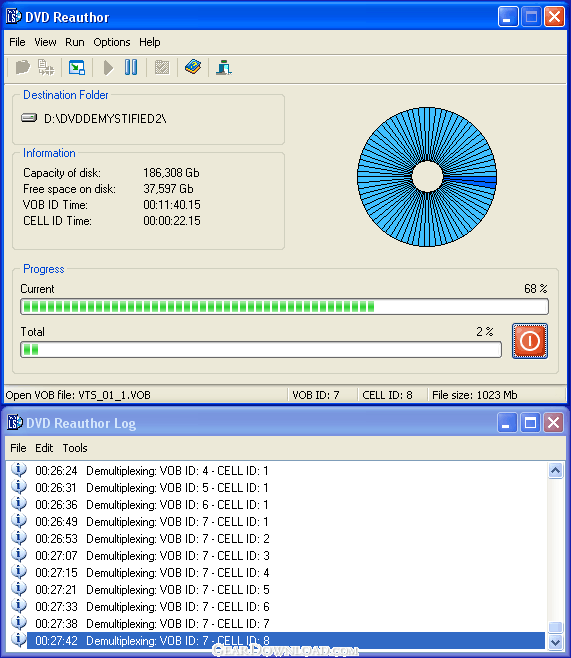Select log row 00:26:53 CELL ID: 2
571x658 pixels.
coord(286,539)
